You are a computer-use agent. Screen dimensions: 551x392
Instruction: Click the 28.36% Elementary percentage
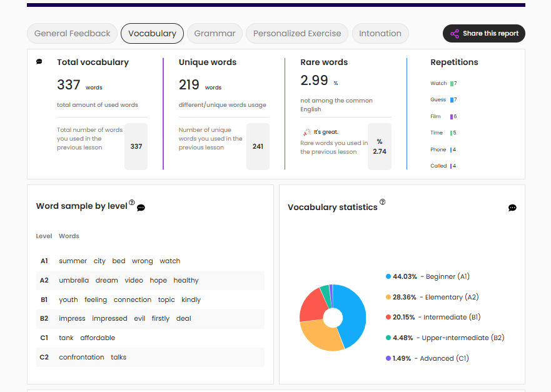(x=405, y=297)
